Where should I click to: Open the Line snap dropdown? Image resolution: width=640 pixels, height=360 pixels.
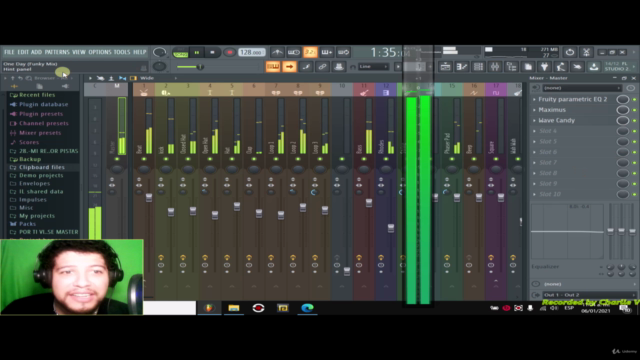pyautogui.click(x=373, y=67)
